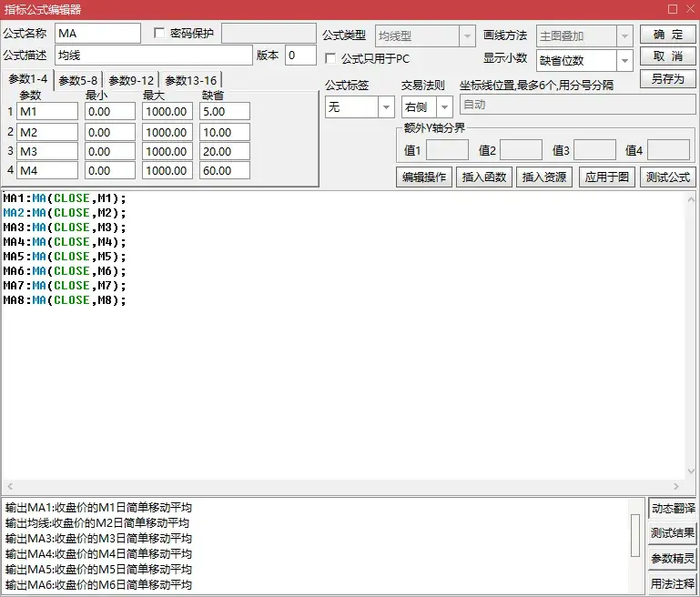Screen dimensions: 700x597
Task: Click the default value 60.00 field
Action: click(225, 170)
